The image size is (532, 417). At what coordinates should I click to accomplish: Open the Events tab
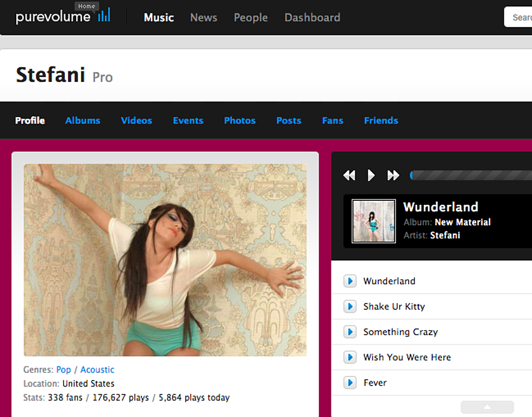(188, 121)
